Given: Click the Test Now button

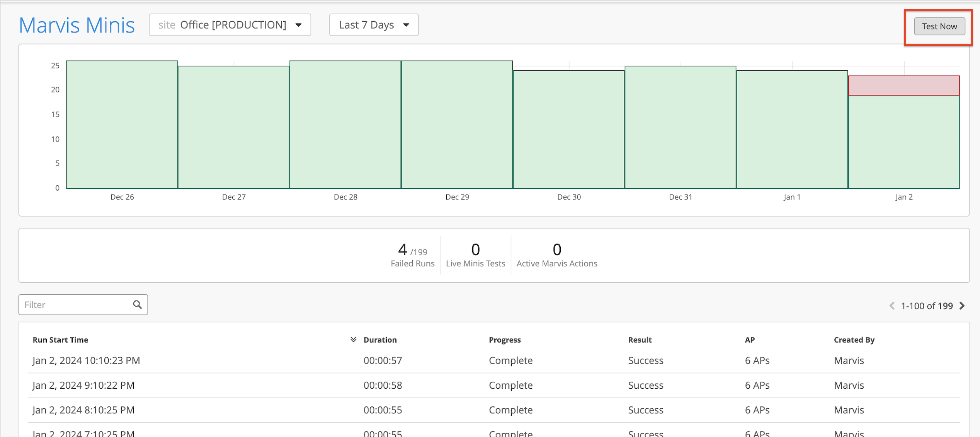Looking at the screenshot, I should pyautogui.click(x=939, y=26).
